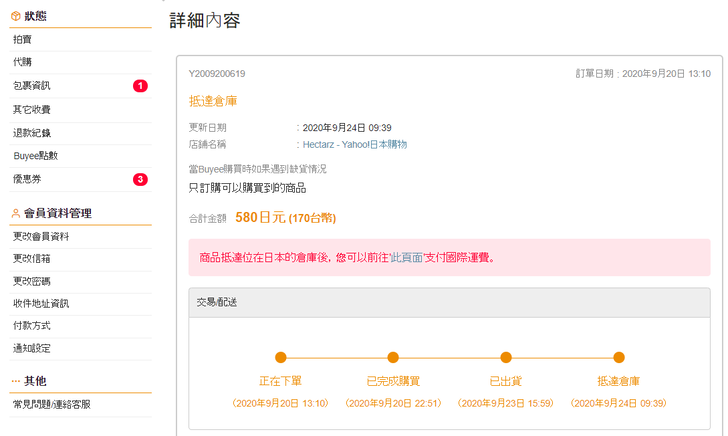728x436 pixels.
Task: Click the 正在下單 progress dot
Action: pos(281,357)
